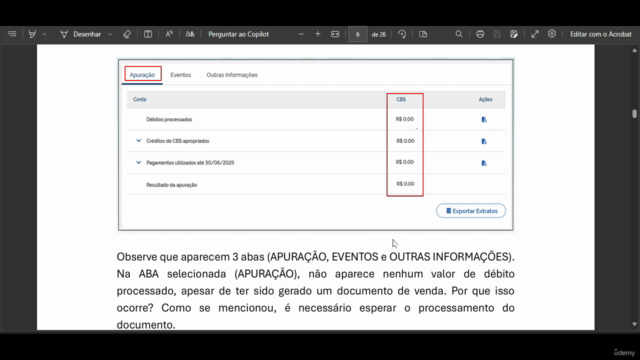Click the fit to width icon
The image size is (640, 360).
[335, 34]
